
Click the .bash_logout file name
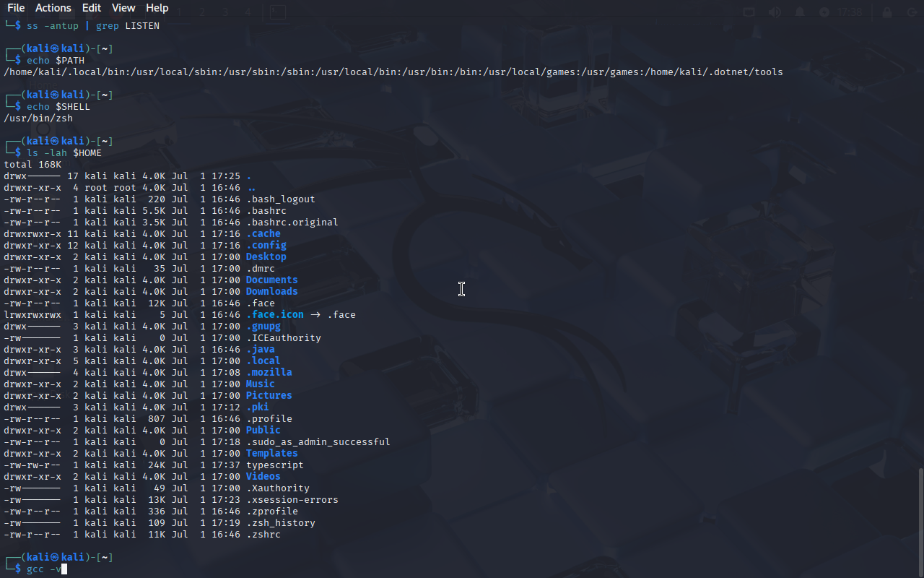click(x=281, y=199)
